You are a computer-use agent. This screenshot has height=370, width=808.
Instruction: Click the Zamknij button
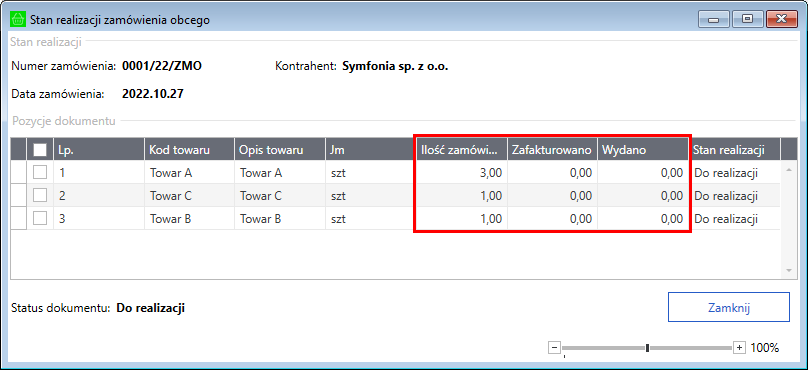pyautogui.click(x=729, y=309)
